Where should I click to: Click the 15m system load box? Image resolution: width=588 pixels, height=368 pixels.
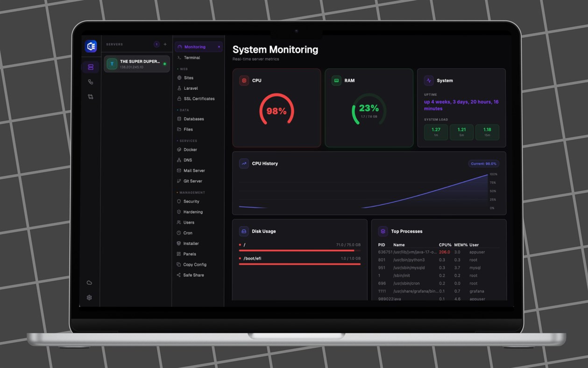tap(487, 132)
